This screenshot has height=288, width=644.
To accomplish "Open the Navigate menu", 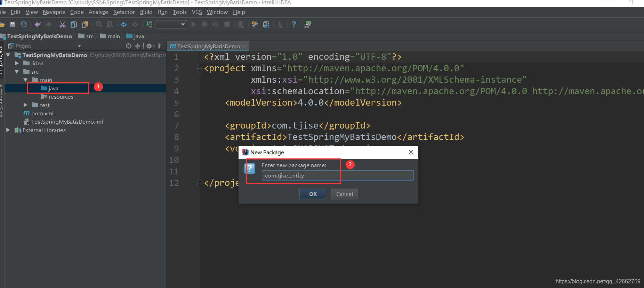I will [54, 12].
